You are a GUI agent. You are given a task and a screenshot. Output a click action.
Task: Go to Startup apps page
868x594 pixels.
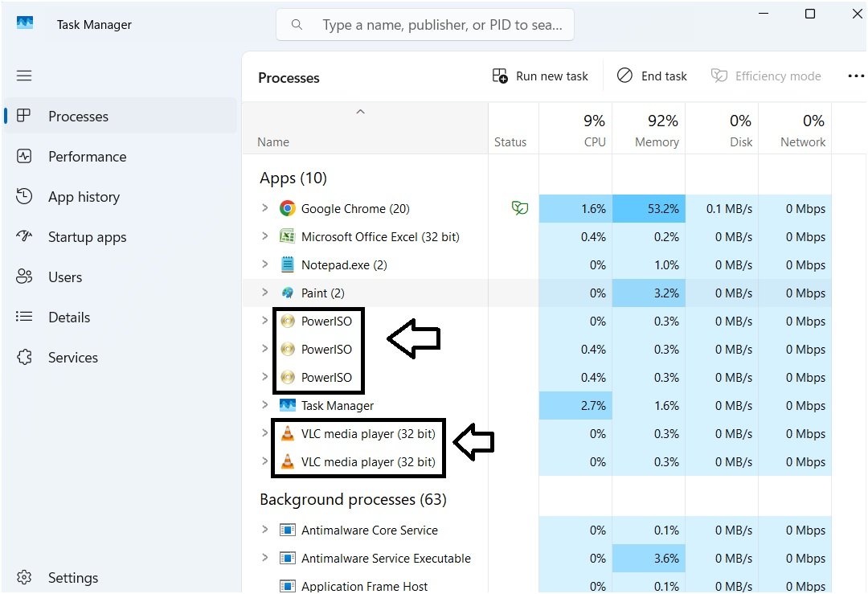pyautogui.click(x=121, y=237)
